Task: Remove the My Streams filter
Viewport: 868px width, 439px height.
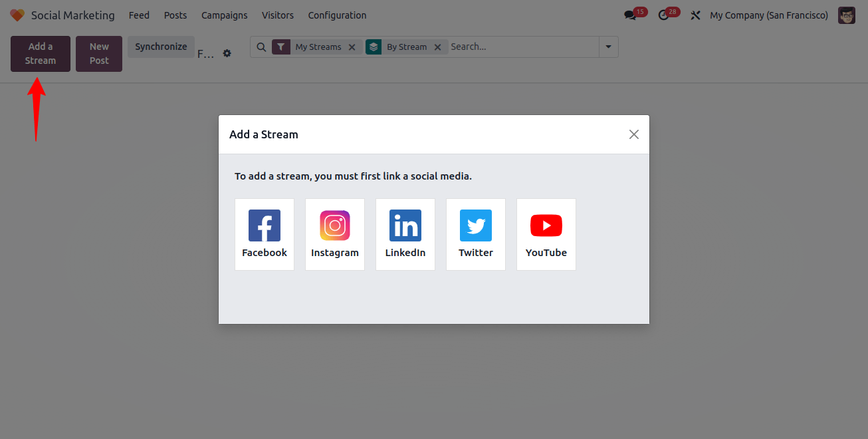Action: [x=352, y=47]
